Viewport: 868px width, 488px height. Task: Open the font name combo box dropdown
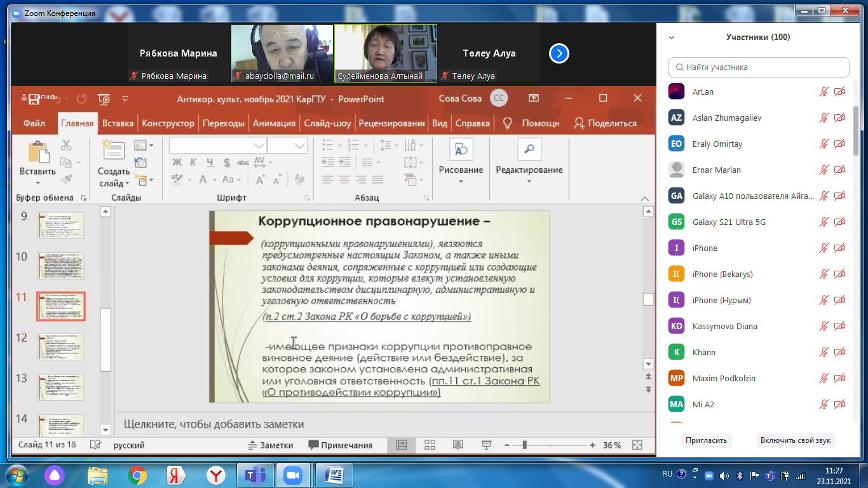[259, 146]
